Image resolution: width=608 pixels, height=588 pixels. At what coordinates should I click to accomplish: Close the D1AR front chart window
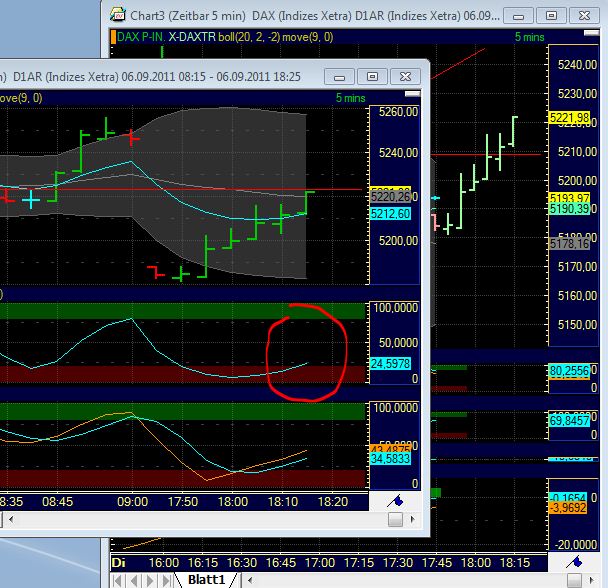pos(405,77)
